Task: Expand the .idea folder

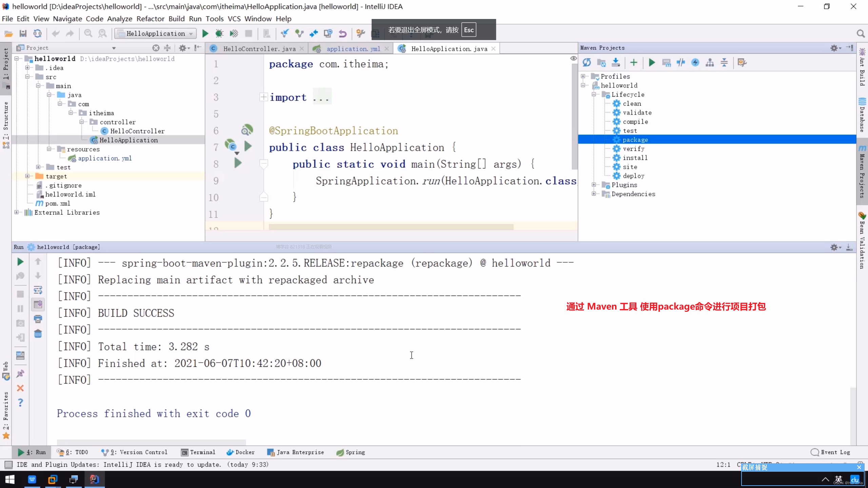Action: coord(27,67)
